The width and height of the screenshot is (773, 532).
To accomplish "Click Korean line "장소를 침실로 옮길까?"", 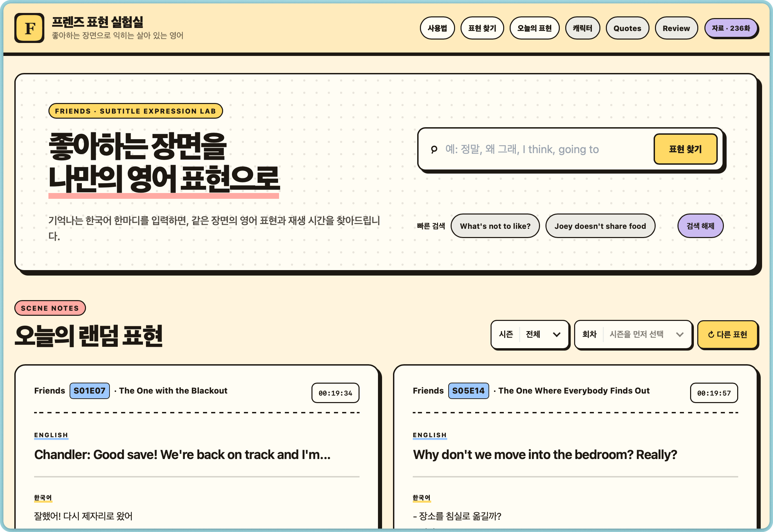I will [457, 516].
